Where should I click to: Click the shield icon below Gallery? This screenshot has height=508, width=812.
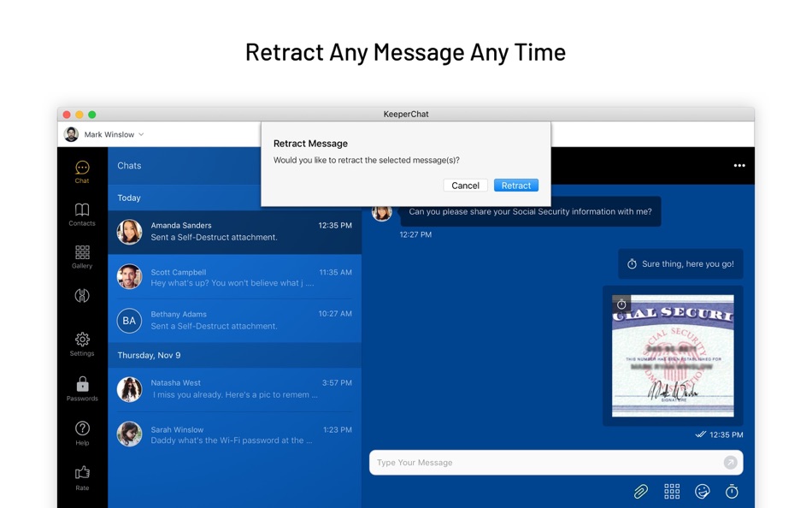[82, 295]
